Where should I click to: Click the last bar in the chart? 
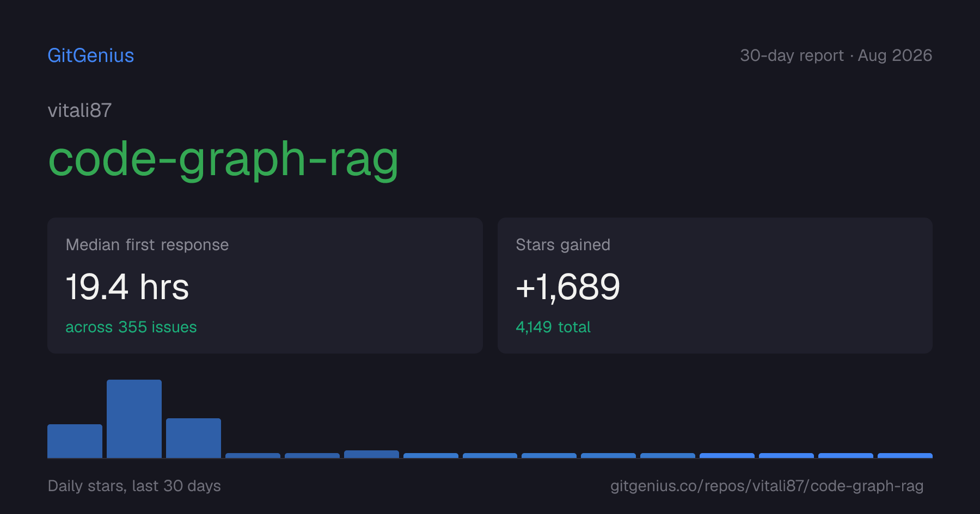coord(905,455)
